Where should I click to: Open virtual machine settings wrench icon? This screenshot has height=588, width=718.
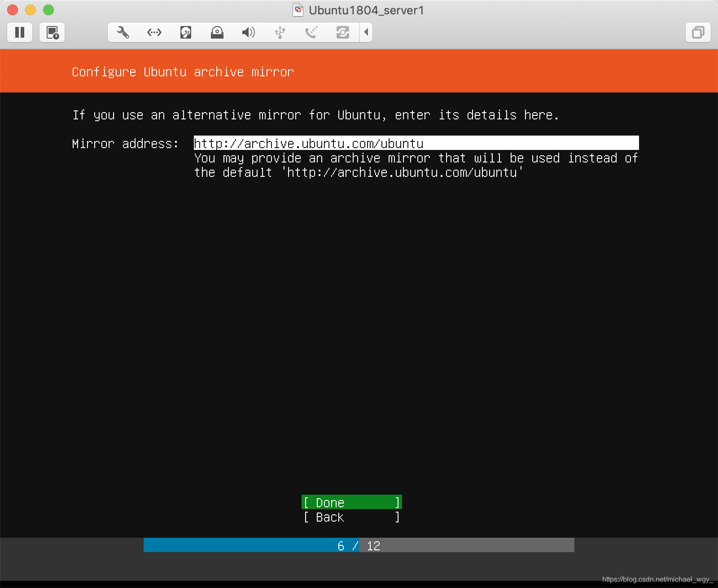[x=123, y=32]
